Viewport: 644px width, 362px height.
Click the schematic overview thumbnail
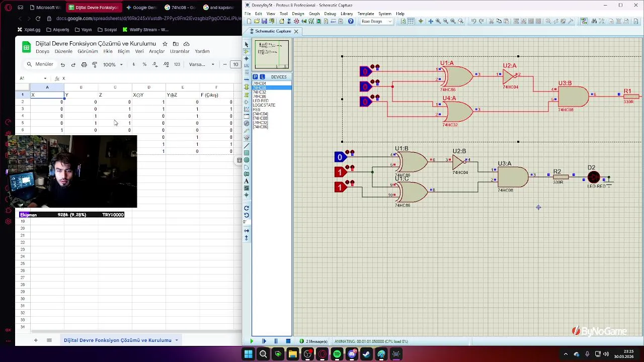click(272, 54)
